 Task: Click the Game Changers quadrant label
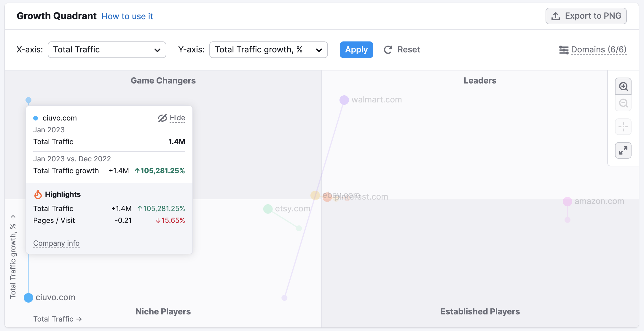tap(163, 81)
